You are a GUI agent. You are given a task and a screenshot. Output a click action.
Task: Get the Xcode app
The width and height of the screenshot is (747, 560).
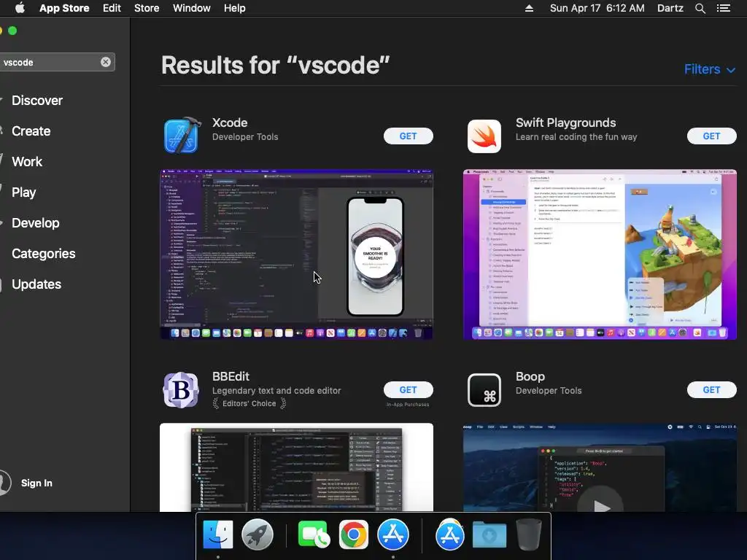tap(409, 136)
